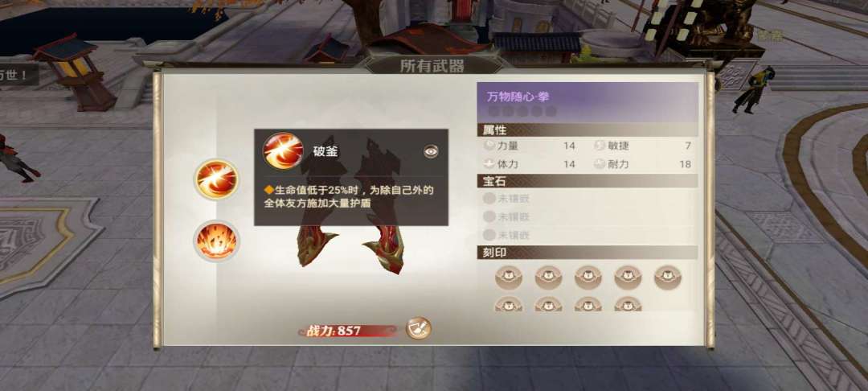Click the 力量 attribute entry

(529, 146)
